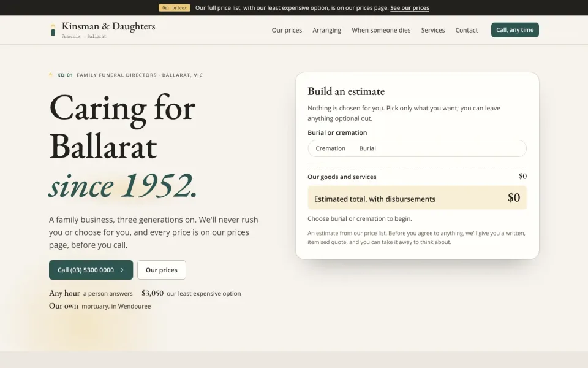Screen dimensions: 588x368
Task: Click the Our own mortuary, in Wendouree text
Action: point(100,306)
